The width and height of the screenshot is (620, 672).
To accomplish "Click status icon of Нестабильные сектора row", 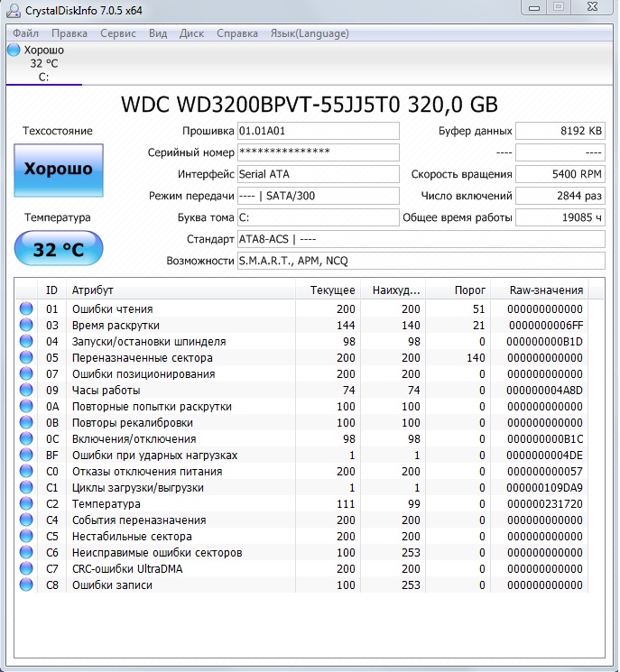I will point(26,537).
